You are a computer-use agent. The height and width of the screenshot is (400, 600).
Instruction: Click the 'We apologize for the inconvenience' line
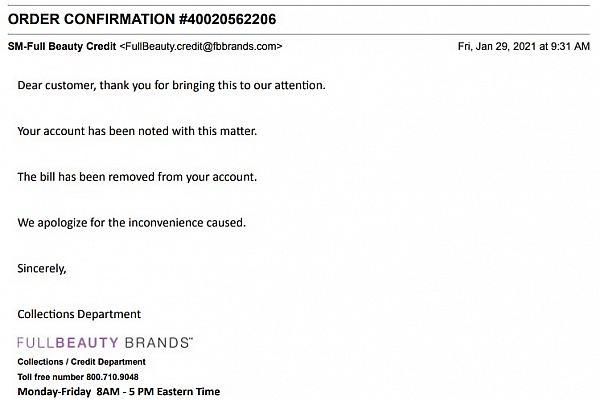[x=132, y=222]
